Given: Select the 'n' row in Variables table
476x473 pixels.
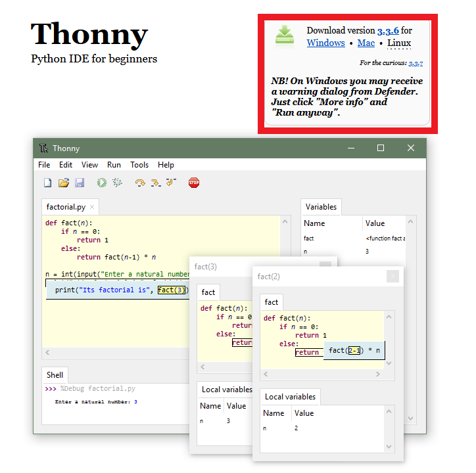Looking at the screenshot, I should coord(354,252).
